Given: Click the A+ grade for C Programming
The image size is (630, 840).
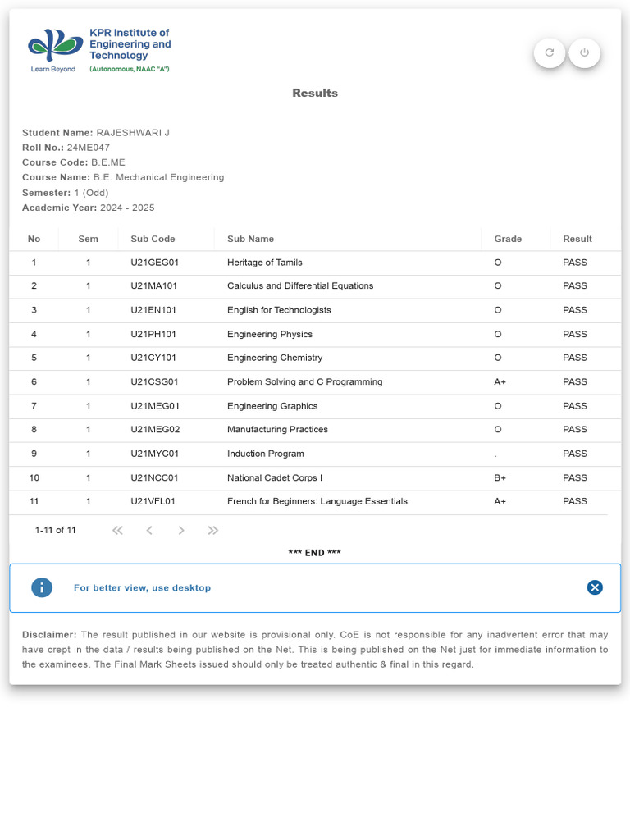Looking at the screenshot, I should [500, 382].
